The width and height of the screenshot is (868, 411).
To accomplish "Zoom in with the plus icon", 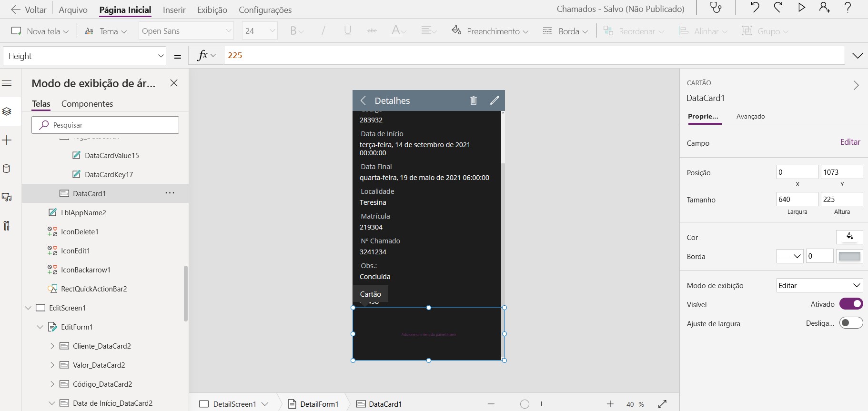I will click(x=610, y=404).
